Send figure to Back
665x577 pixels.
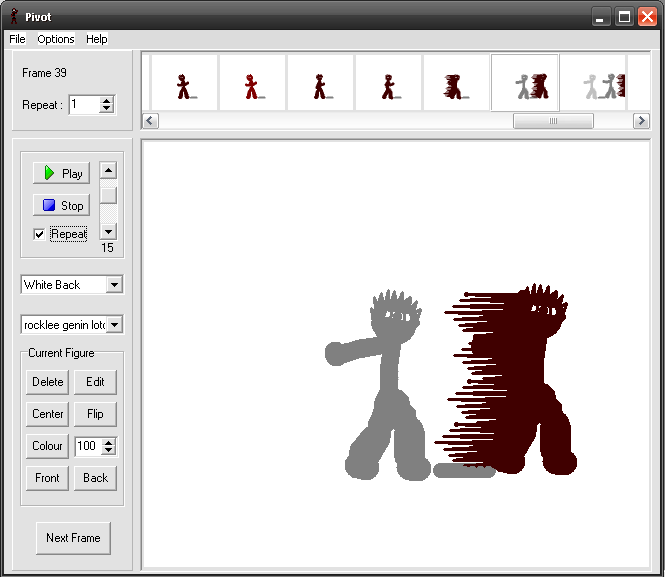coord(95,478)
